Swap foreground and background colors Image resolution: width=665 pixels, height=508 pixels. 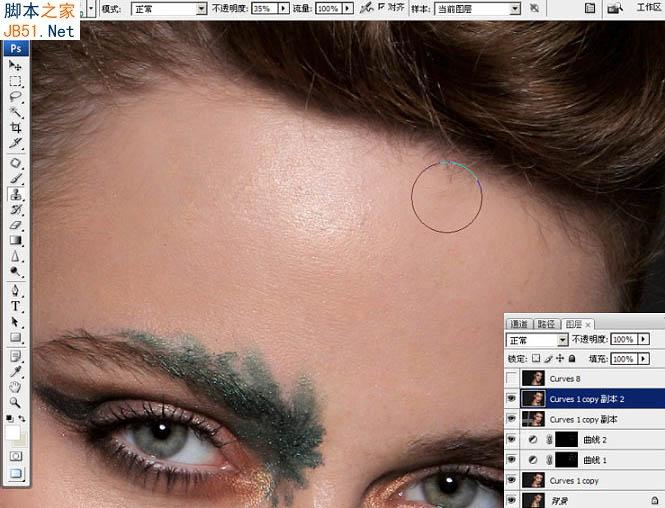pyautogui.click(x=22, y=419)
